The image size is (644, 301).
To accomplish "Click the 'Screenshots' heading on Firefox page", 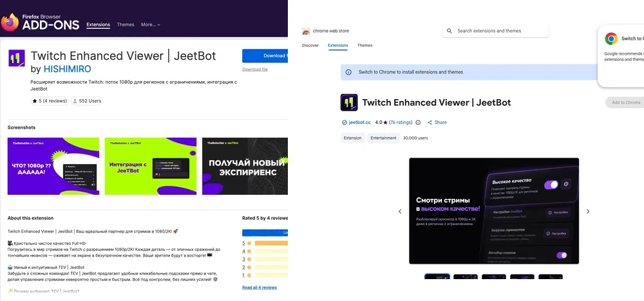I will point(21,127).
